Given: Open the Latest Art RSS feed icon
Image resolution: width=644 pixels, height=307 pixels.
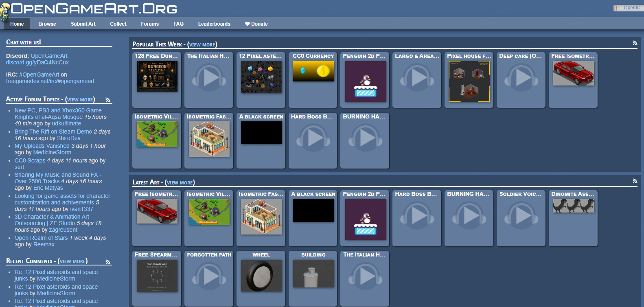Looking at the screenshot, I should tap(635, 181).
